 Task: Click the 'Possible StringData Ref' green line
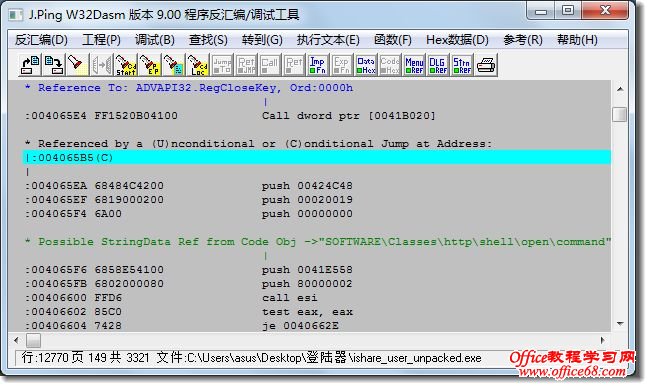pos(317,242)
